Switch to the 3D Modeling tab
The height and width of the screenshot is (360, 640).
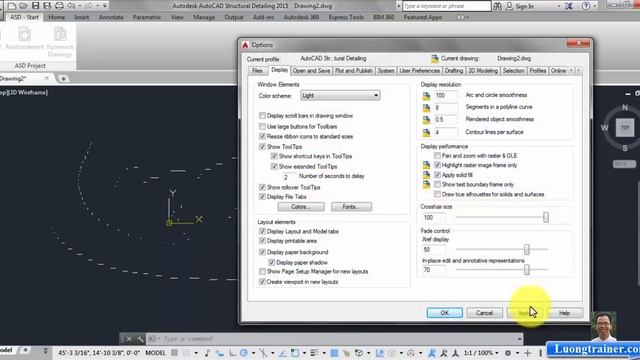click(x=483, y=71)
